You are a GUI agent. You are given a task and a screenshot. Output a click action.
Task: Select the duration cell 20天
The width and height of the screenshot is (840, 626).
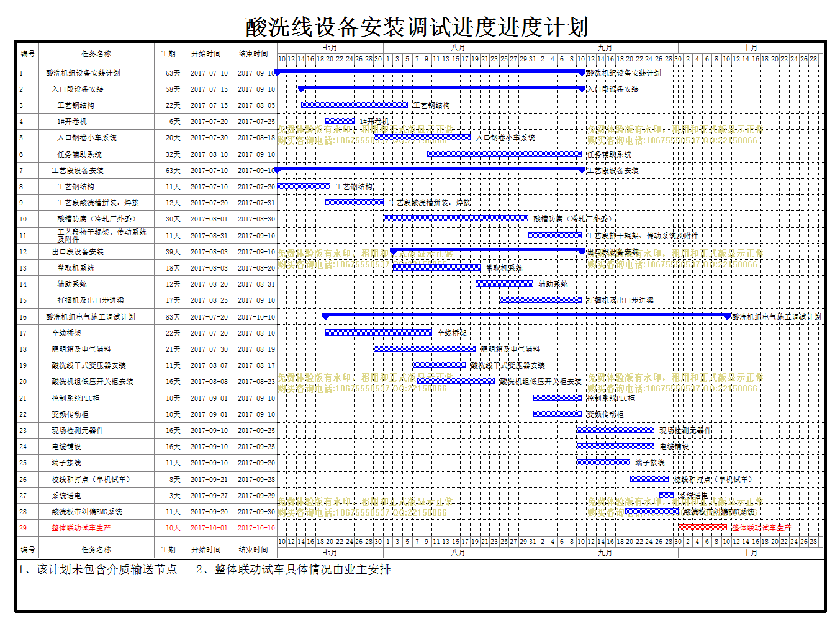[x=173, y=138]
